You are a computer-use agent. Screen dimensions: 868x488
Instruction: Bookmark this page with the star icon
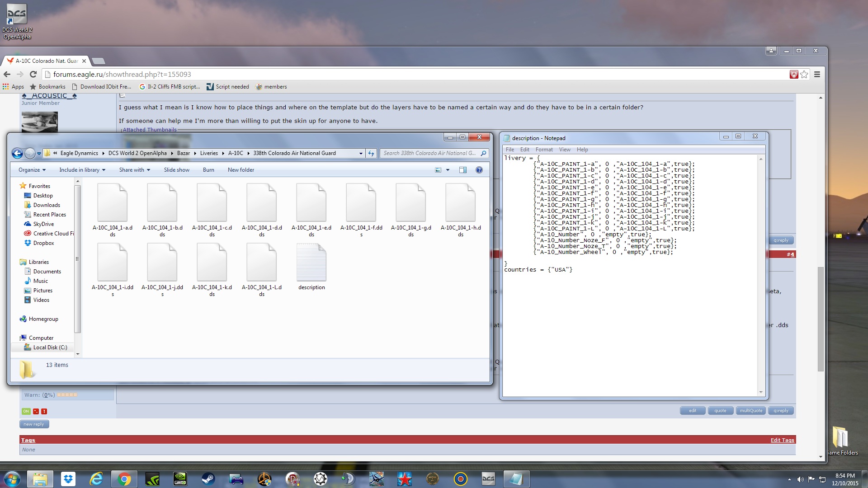coord(804,75)
